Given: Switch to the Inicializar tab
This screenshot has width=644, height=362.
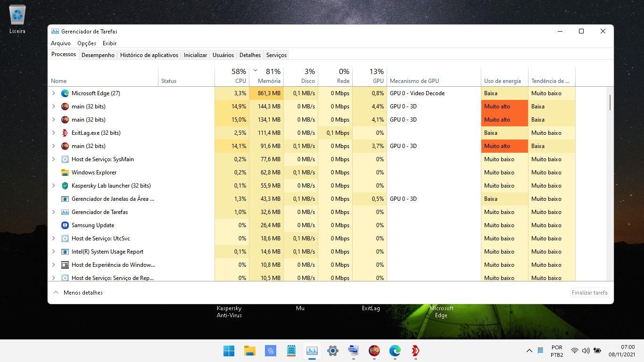Looking at the screenshot, I should (195, 55).
